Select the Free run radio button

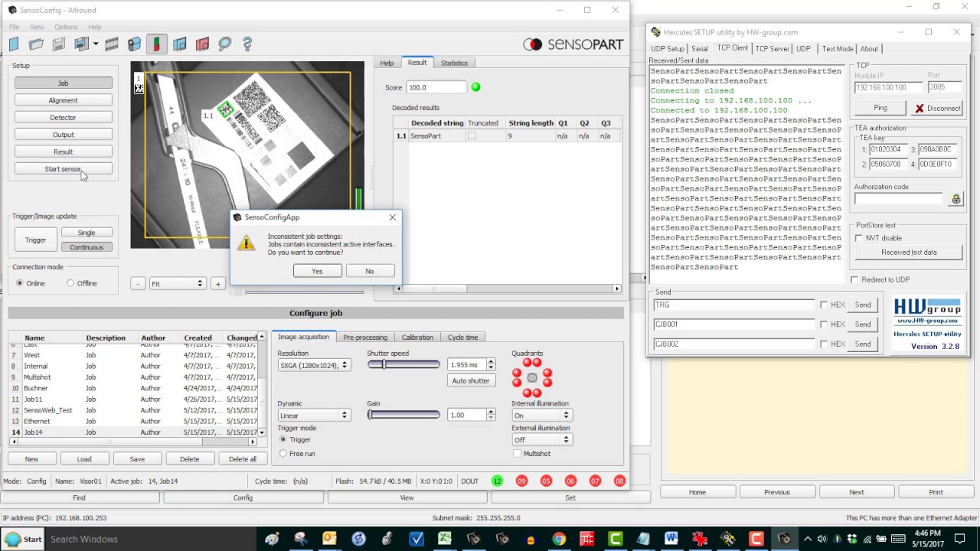click(283, 454)
